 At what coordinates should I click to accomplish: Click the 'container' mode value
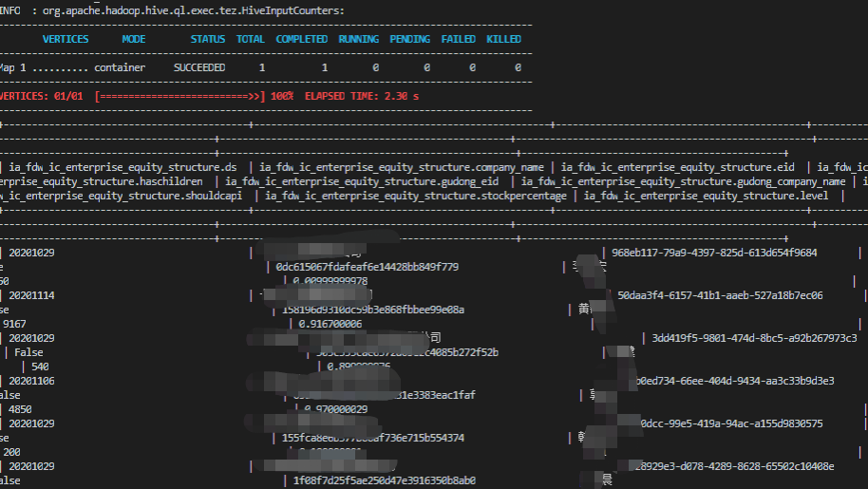point(120,67)
